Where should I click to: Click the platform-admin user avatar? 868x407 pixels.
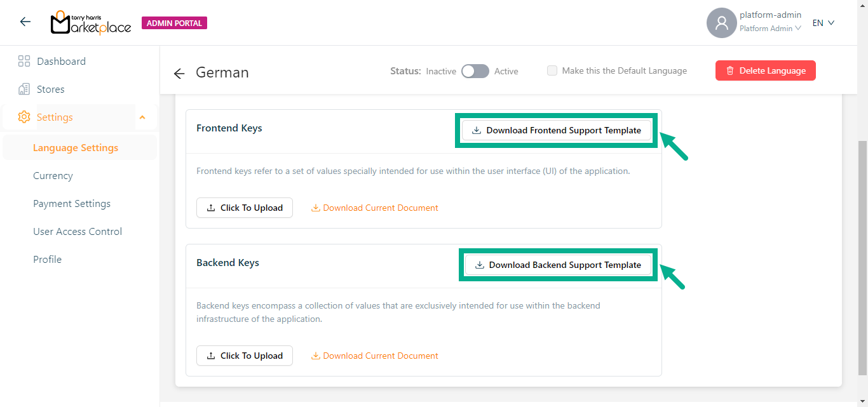[x=721, y=23]
